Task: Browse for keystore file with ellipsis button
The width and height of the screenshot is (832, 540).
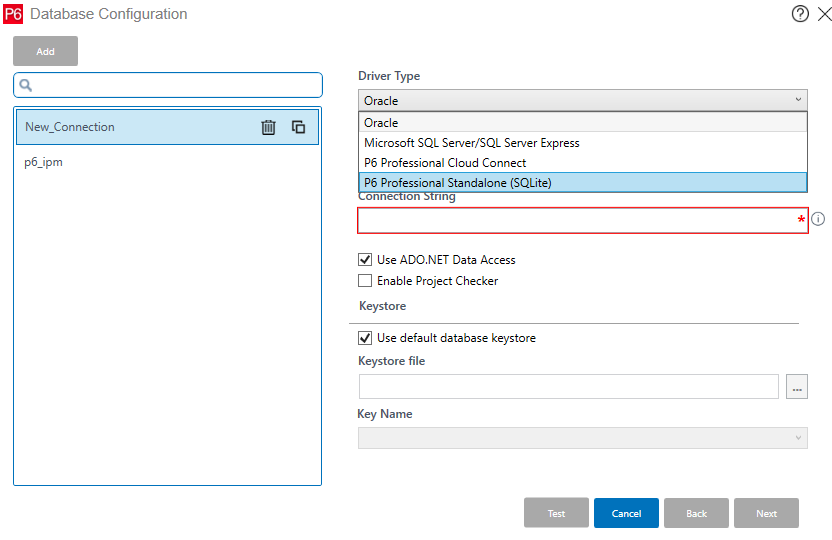Action: tap(796, 387)
